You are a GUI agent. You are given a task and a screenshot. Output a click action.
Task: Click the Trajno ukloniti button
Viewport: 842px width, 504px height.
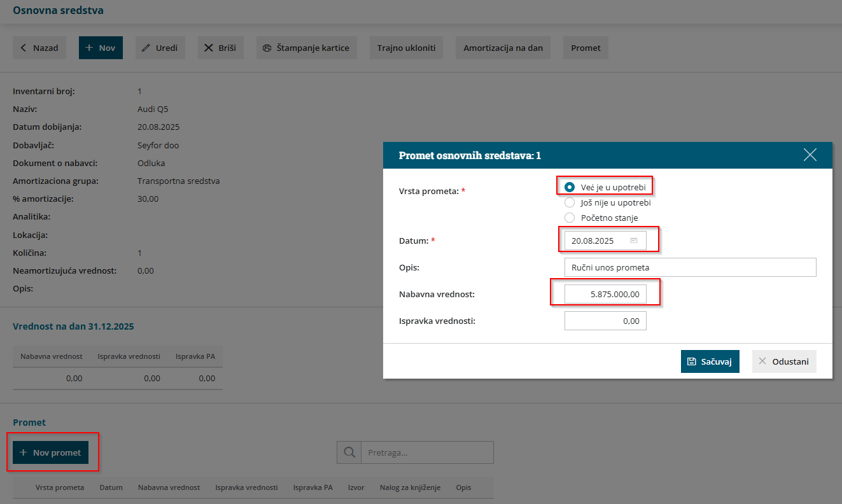pos(406,48)
